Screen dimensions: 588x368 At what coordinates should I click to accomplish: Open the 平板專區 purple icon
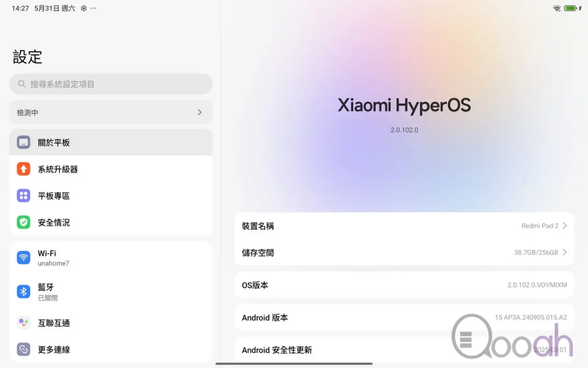point(23,195)
